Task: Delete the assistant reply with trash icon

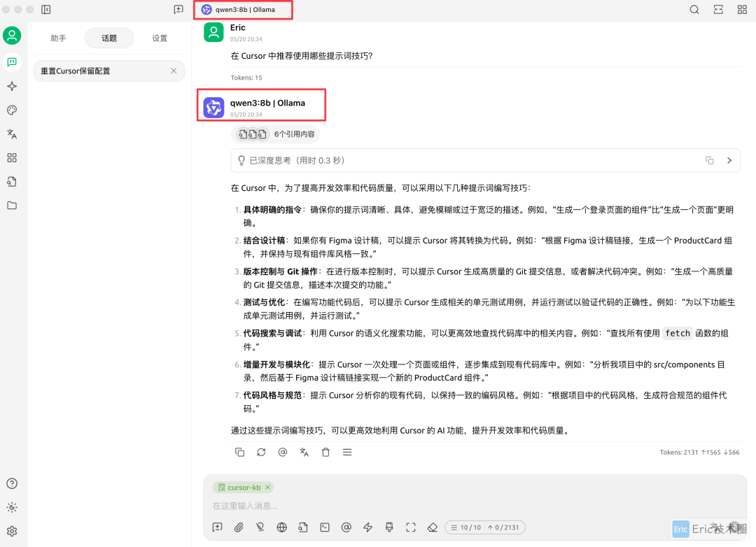Action: coord(326,452)
